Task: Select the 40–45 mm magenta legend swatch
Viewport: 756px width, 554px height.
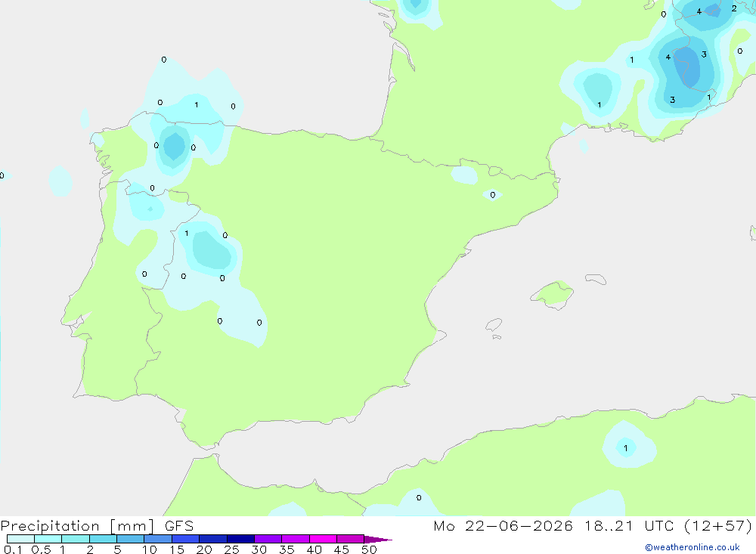Action: pyautogui.click(x=323, y=539)
